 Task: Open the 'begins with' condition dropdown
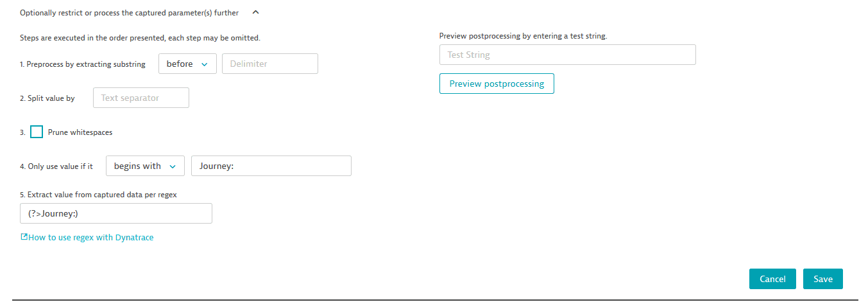pos(144,166)
